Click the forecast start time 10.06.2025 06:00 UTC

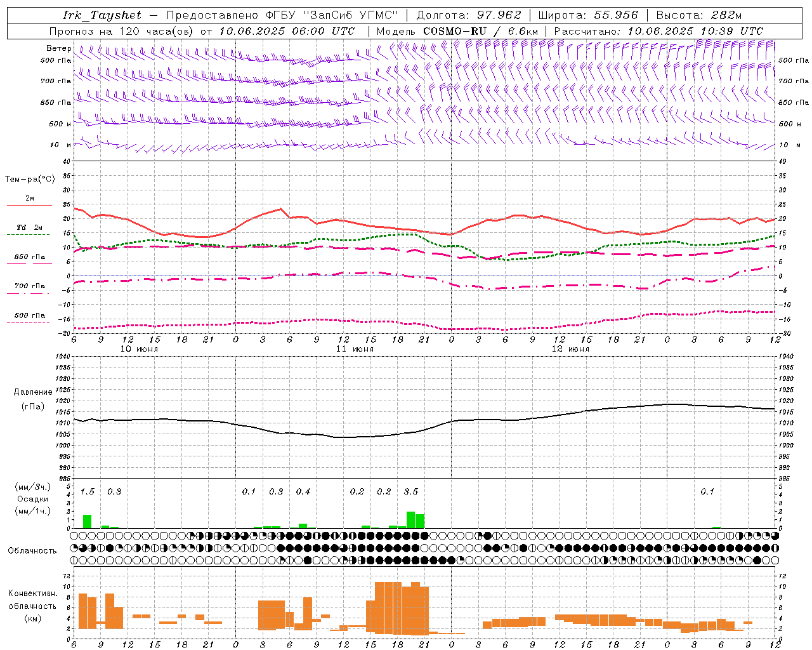[x=287, y=31]
